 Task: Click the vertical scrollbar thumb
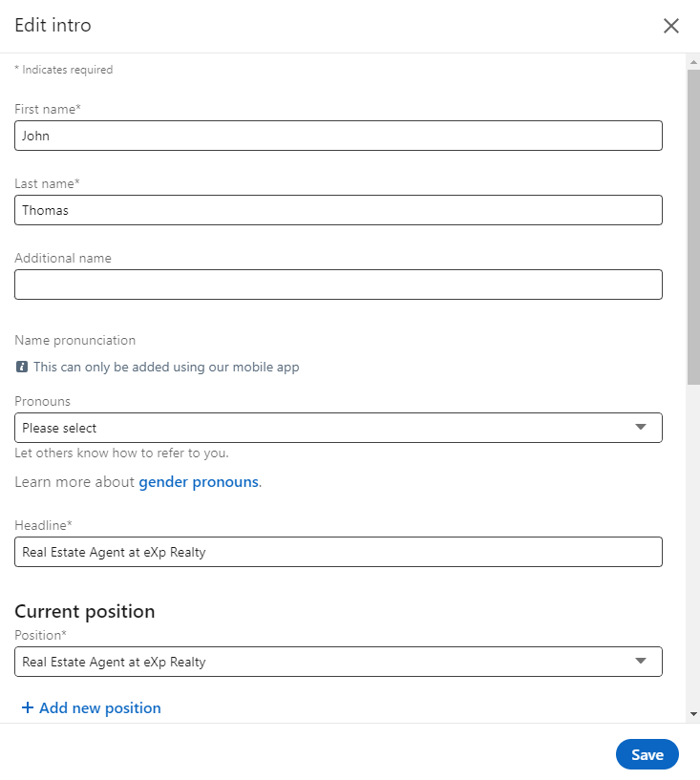692,224
